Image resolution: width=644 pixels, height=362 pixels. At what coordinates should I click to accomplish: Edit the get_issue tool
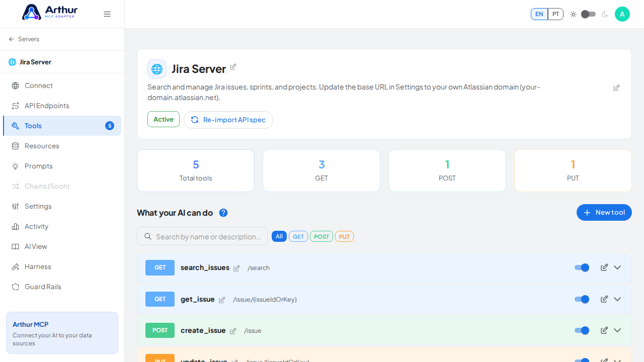point(604,299)
